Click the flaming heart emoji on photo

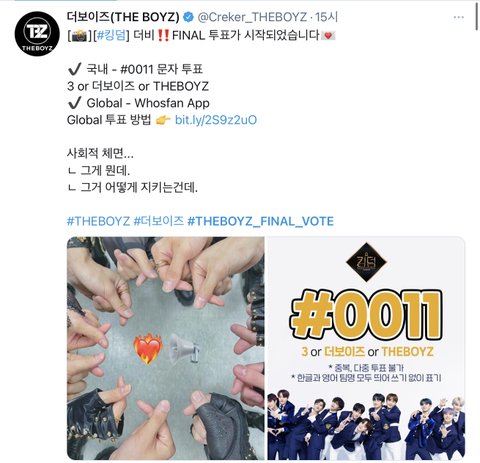pos(148,348)
